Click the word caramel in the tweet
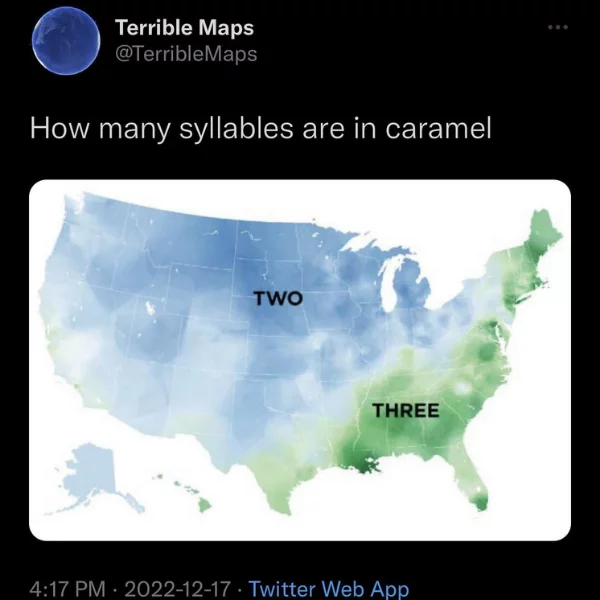Image resolution: width=600 pixels, height=600 pixels. coord(438,129)
